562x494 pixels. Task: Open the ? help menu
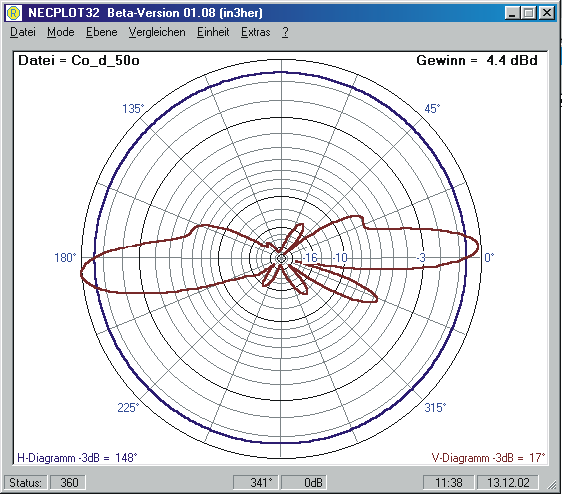tap(285, 32)
